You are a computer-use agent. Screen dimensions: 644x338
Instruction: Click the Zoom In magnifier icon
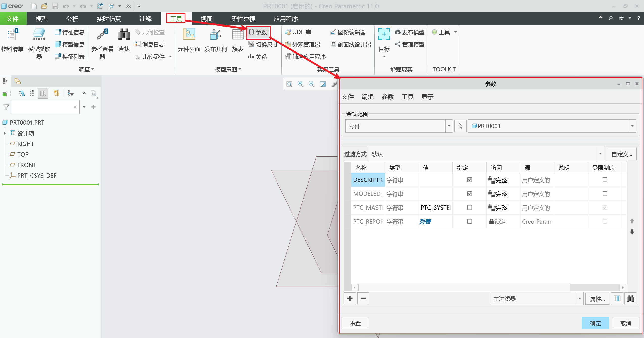click(300, 84)
